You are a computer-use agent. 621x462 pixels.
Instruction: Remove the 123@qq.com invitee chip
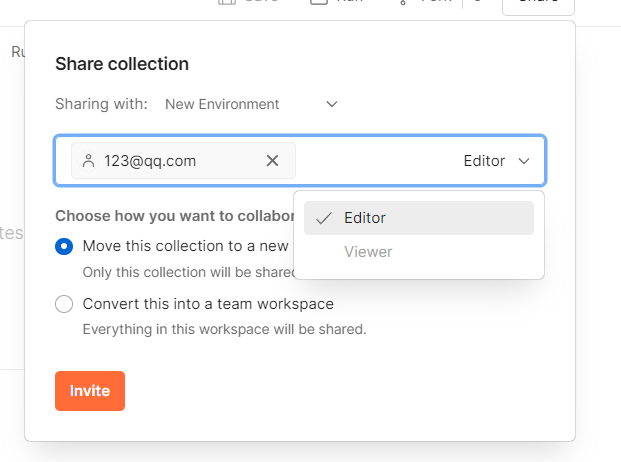(x=272, y=161)
